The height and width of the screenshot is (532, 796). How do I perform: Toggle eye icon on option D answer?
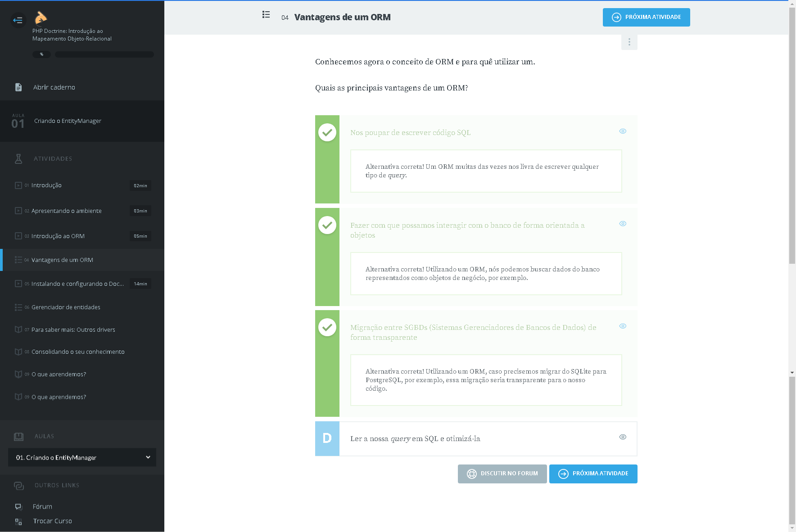[623, 437]
